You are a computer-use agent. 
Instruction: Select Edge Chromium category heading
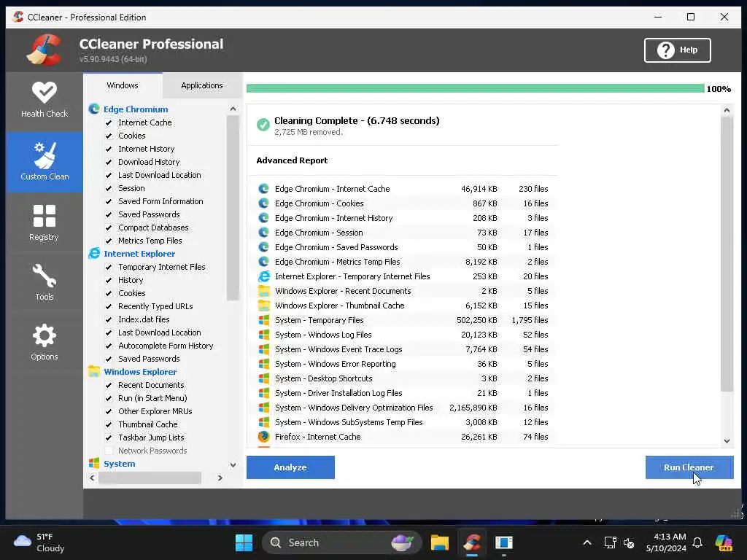136,109
